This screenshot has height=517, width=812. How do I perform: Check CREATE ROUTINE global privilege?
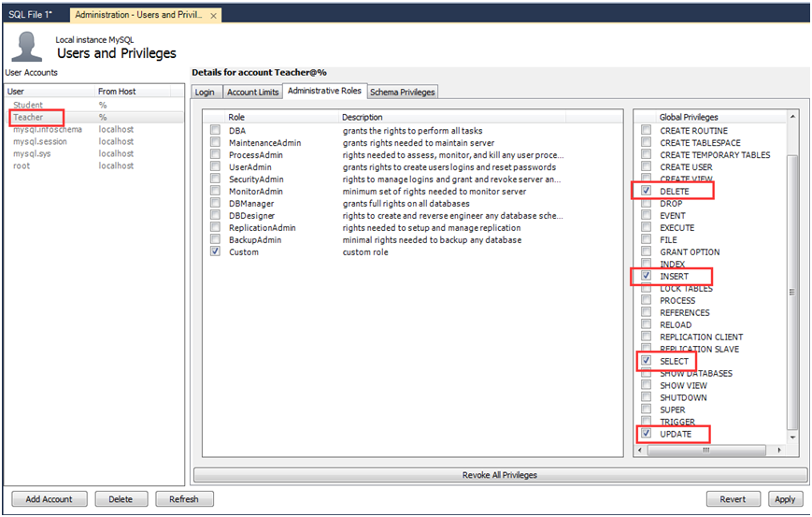coord(647,130)
